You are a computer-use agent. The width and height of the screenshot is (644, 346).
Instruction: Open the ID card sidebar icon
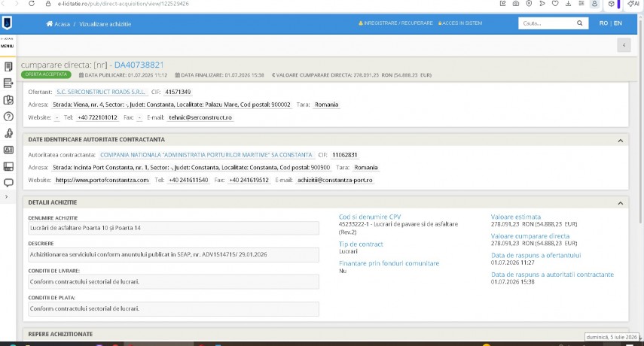pos(8,150)
